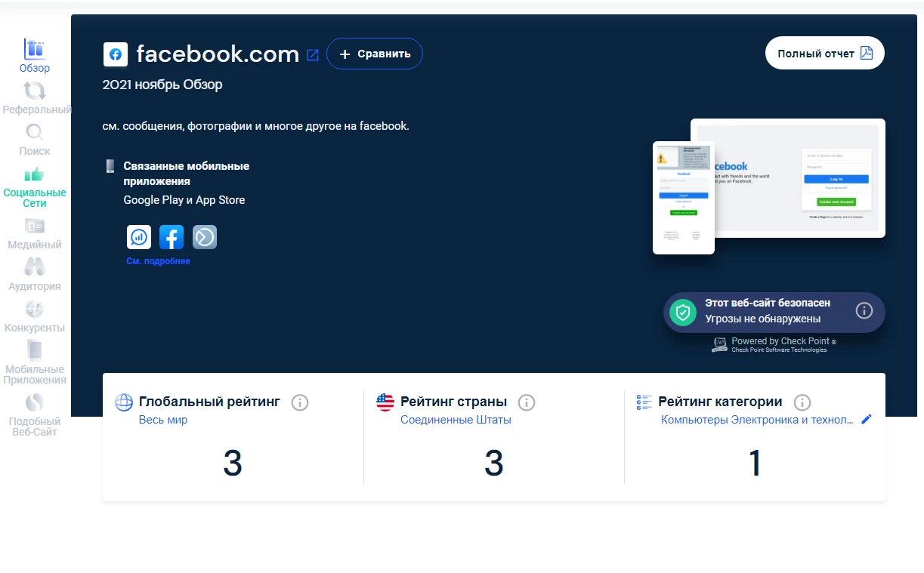Click the site description about сообщения, фотографии

tap(256, 126)
